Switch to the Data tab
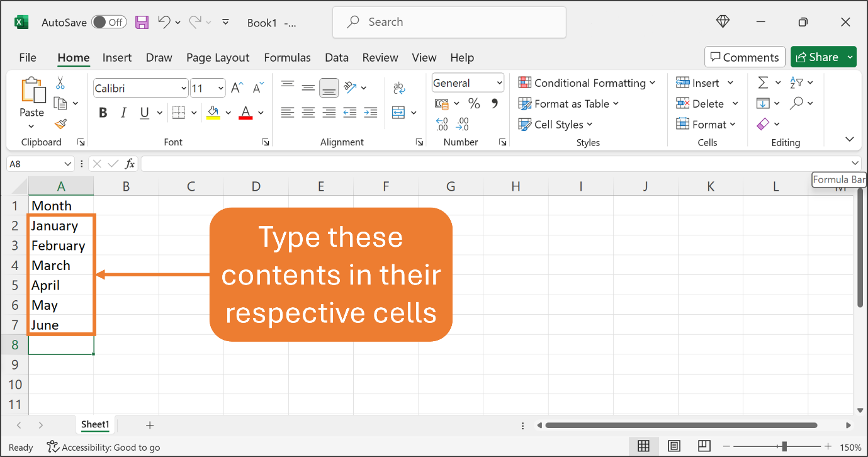Screen dimensions: 868x457 tap(337, 57)
